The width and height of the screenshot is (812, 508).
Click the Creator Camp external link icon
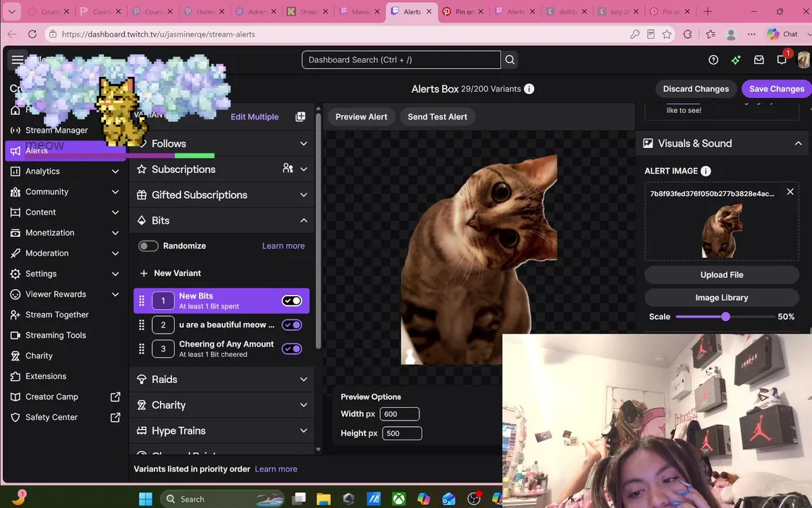pyautogui.click(x=116, y=397)
